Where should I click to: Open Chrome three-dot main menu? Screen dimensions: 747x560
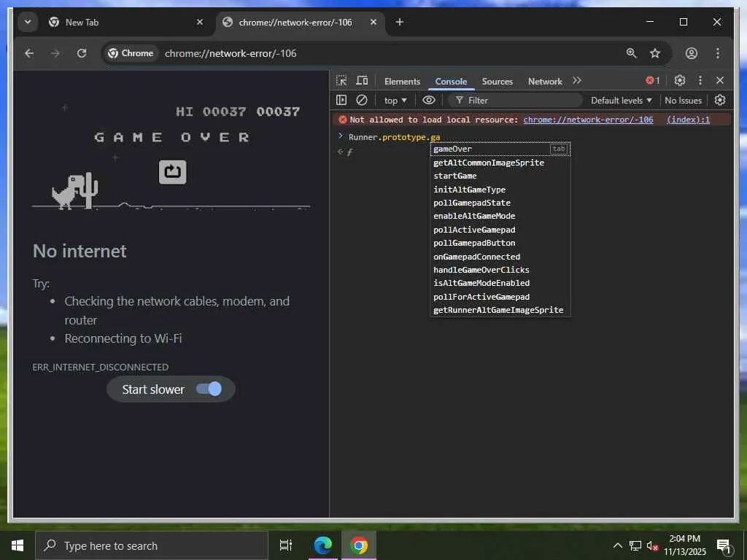coord(718,52)
